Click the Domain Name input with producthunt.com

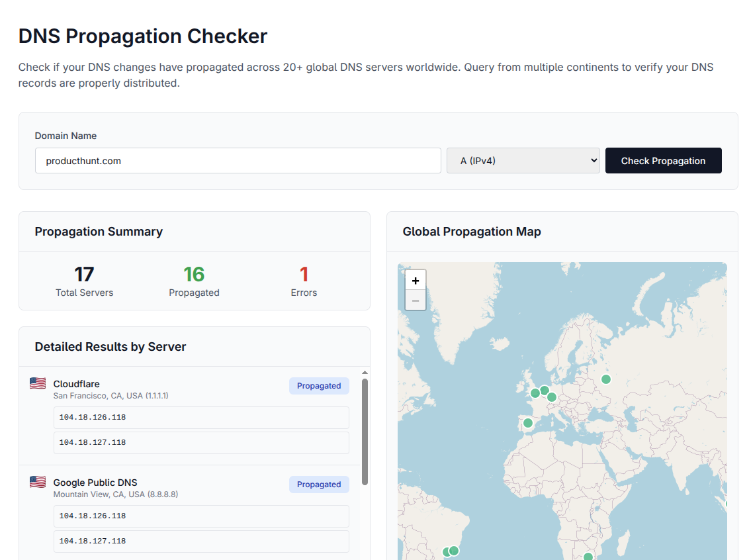tap(238, 161)
